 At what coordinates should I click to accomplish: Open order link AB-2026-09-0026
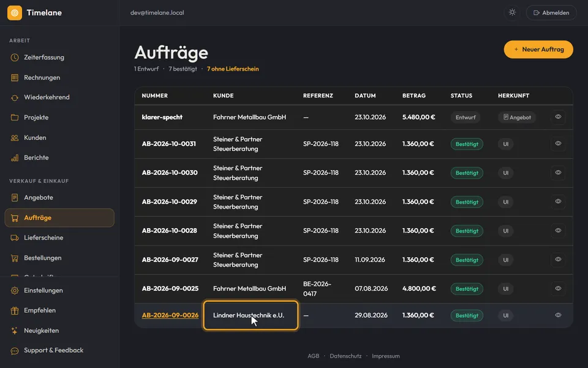[170, 315]
